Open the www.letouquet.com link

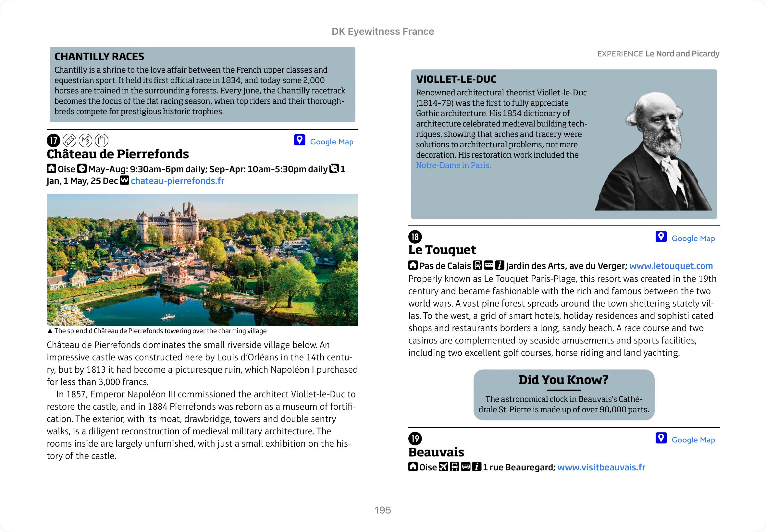click(x=671, y=266)
